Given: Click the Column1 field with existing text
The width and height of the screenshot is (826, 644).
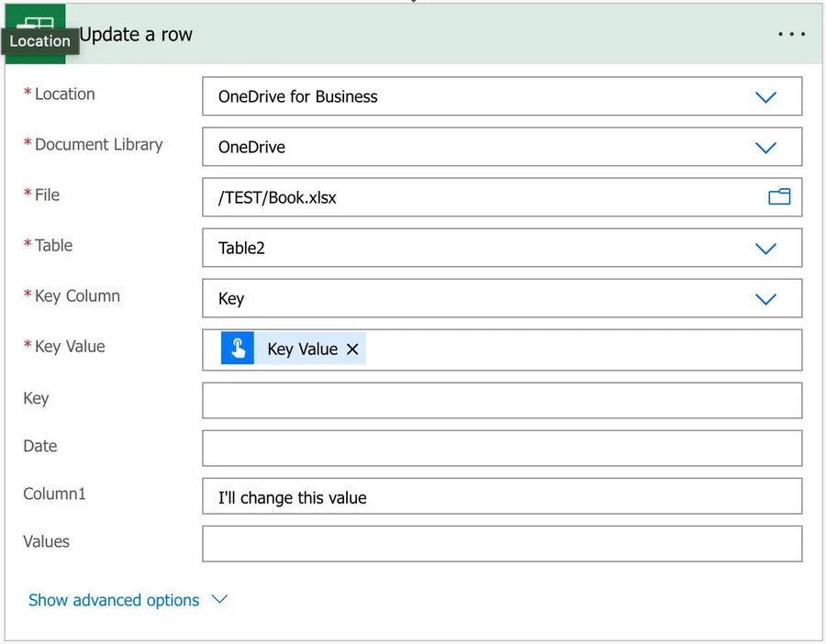Looking at the screenshot, I should pyautogui.click(x=501, y=496).
